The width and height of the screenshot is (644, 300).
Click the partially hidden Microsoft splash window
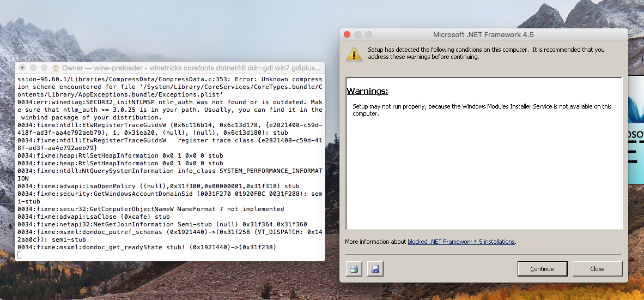(636, 129)
